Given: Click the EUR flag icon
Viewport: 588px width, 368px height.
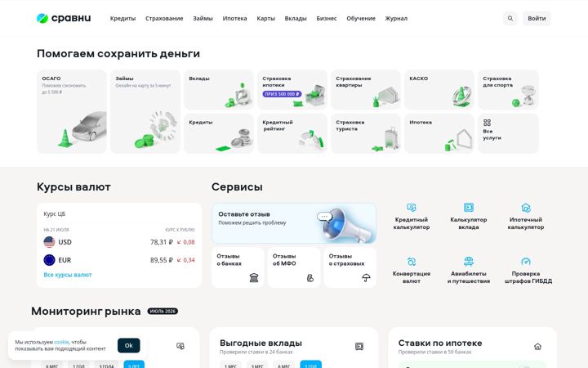Looking at the screenshot, I should coord(49,260).
